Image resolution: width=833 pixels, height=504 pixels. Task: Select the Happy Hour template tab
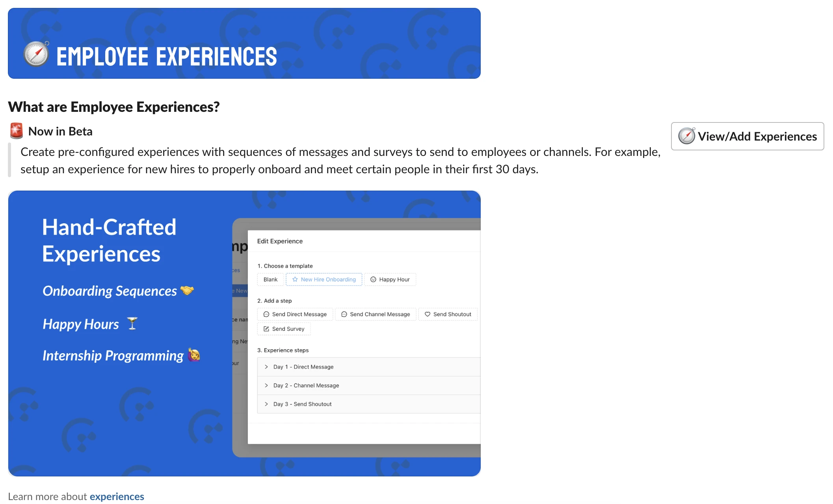click(389, 279)
